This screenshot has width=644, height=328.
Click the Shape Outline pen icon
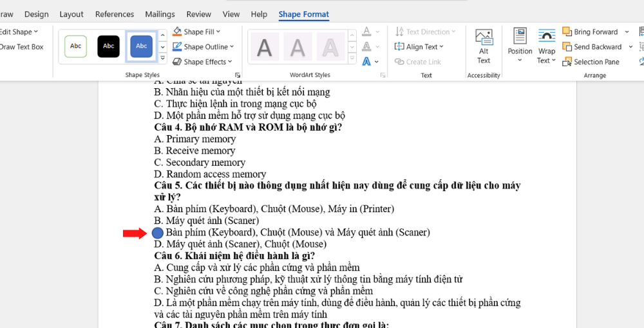pyautogui.click(x=177, y=46)
